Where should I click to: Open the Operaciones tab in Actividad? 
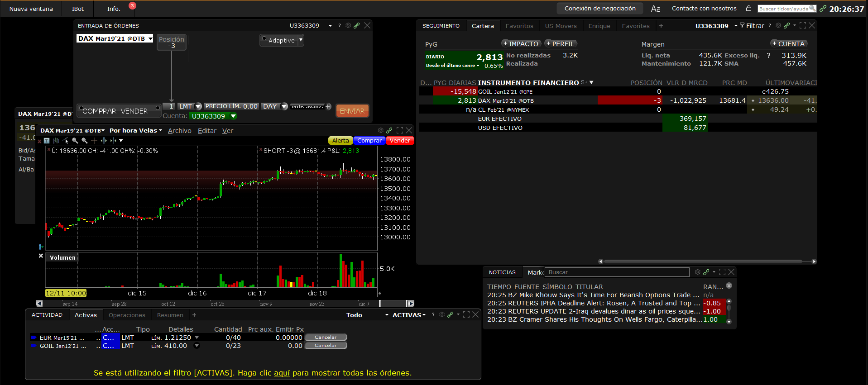[x=127, y=315]
